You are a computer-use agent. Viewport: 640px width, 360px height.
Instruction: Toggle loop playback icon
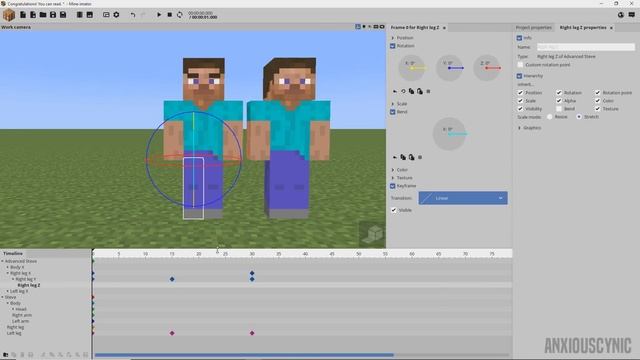(180, 15)
